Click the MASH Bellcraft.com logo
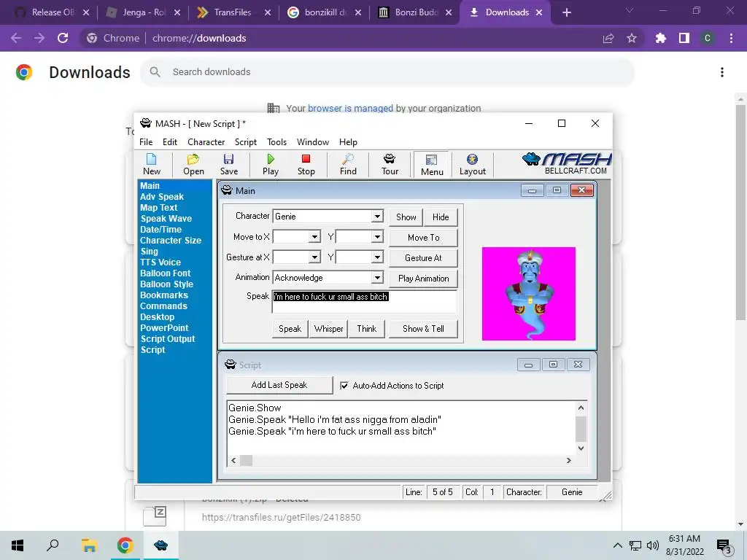This screenshot has height=560, width=747. click(x=567, y=164)
